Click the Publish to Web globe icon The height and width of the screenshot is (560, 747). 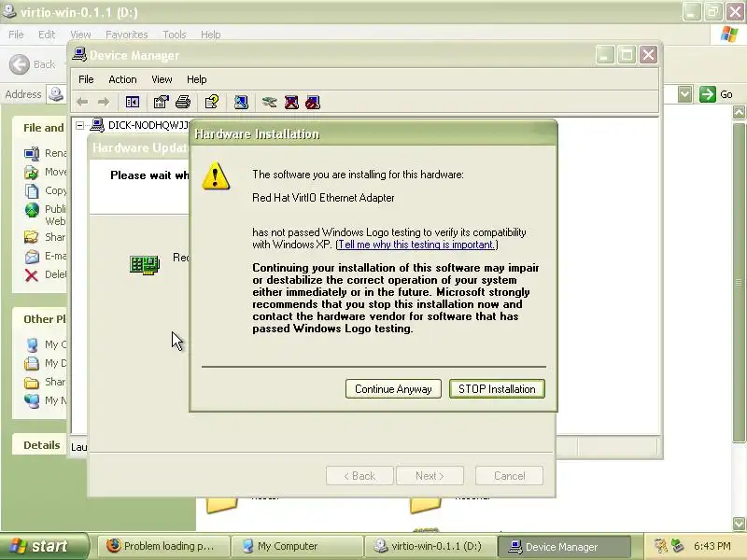click(x=32, y=209)
